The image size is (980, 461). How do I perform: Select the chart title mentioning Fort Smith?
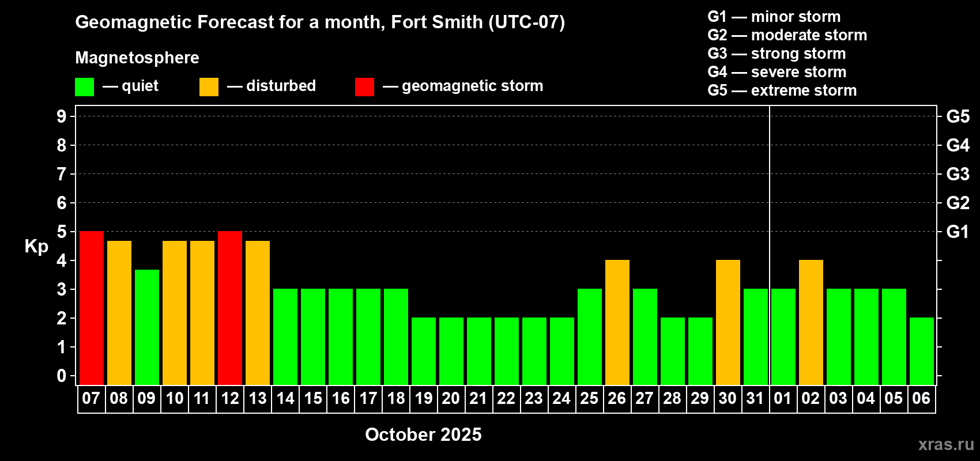[x=320, y=22]
